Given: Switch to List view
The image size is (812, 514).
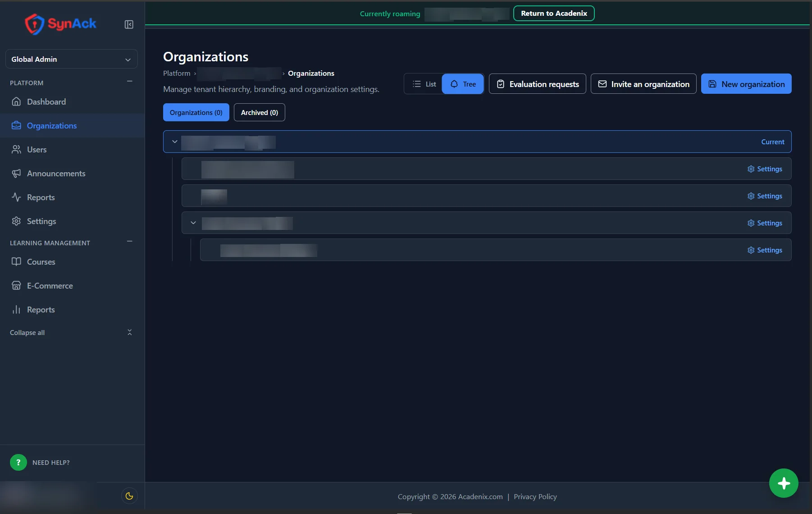Looking at the screenshot, I should 424,84.
